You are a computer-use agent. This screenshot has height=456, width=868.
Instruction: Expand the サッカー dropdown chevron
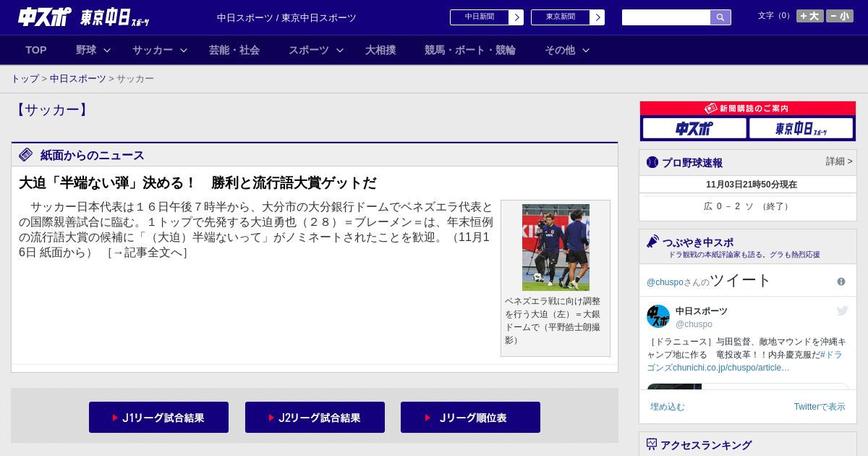click(184, 50)
